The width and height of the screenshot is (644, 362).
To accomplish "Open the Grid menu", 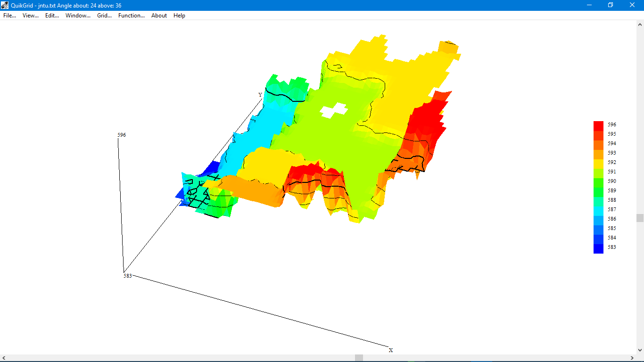I will 103,16.
